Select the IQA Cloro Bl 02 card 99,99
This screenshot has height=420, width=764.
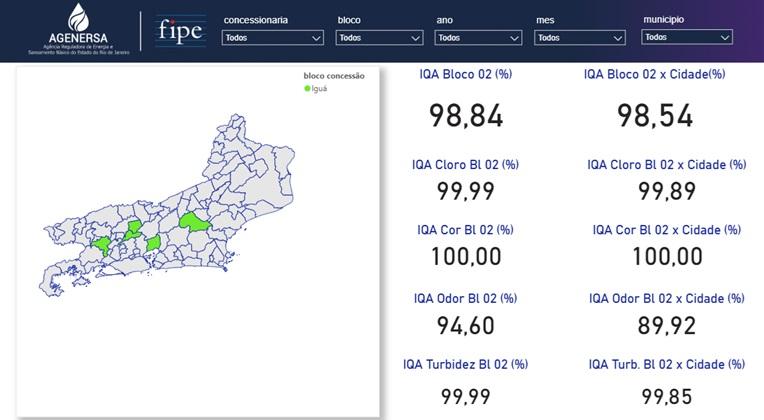click(466, 191)
